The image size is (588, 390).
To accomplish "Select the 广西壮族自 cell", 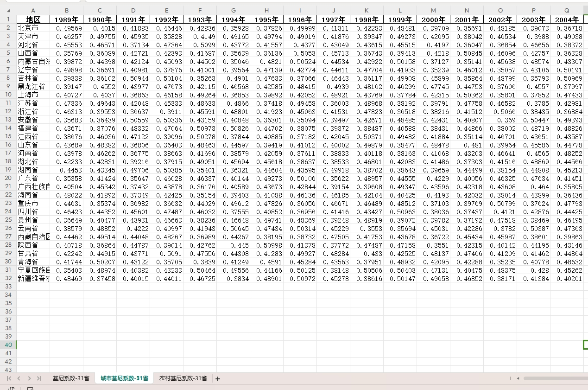I will point(33,186).
